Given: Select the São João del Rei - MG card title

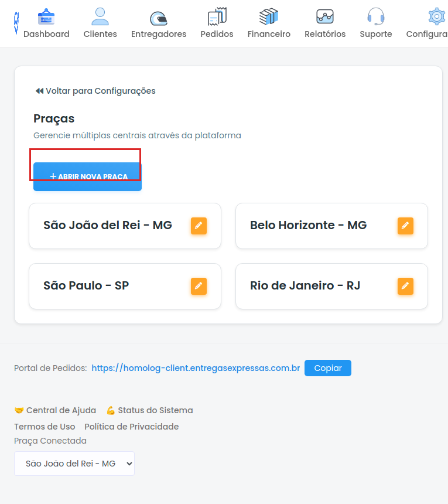Looking at the screenshot, I should [x=108, y=225].
